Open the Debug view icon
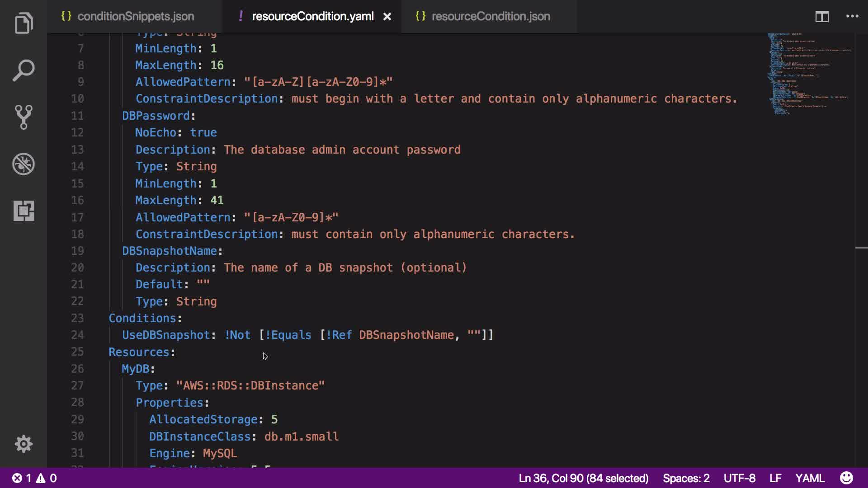868x488 pixels. coord(24,164)
